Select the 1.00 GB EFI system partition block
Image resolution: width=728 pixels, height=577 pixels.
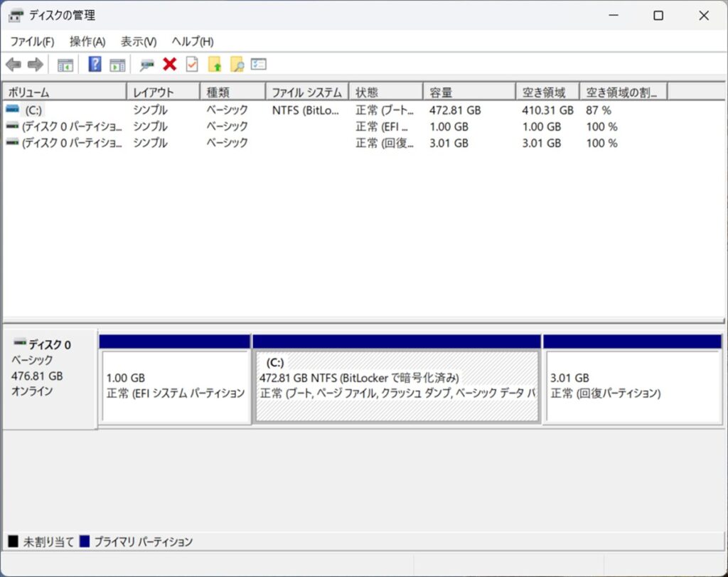[x=175, y=386]
